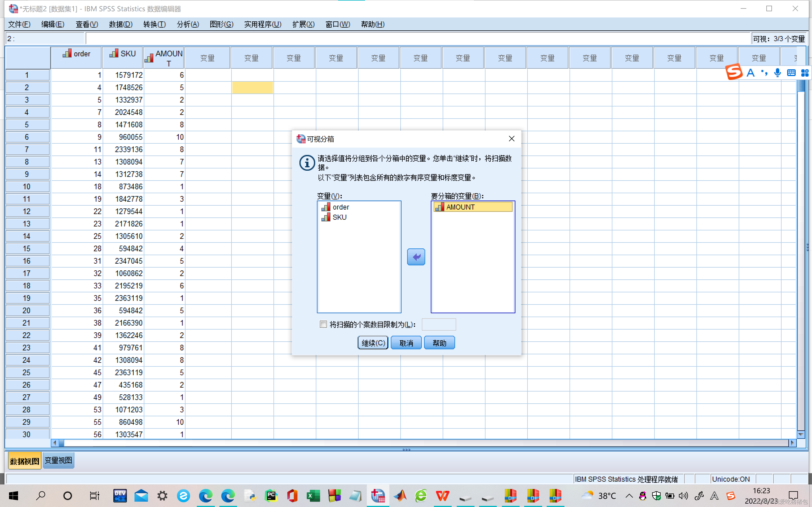Select SKU variable in variable list

coord(339,217)
